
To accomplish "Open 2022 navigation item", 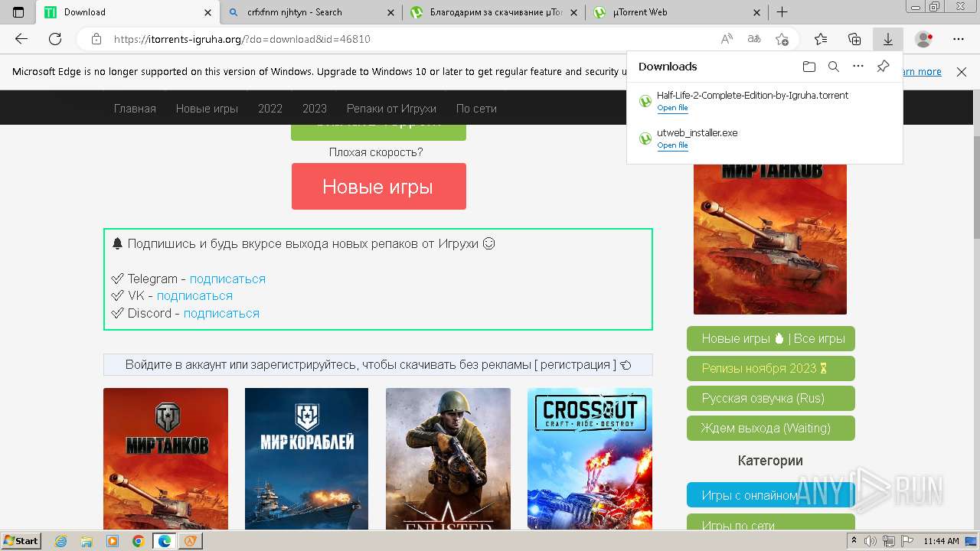I will click(x=270, y=109).
